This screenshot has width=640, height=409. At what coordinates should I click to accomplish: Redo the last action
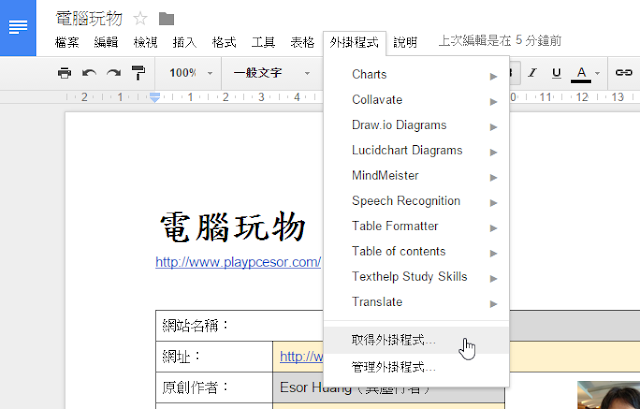tap(113, 73)
